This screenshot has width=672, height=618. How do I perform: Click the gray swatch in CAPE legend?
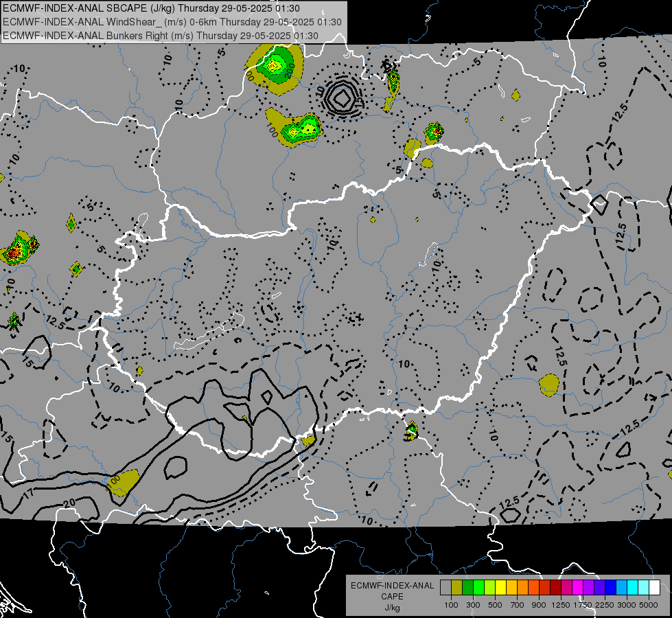(445, 587)
